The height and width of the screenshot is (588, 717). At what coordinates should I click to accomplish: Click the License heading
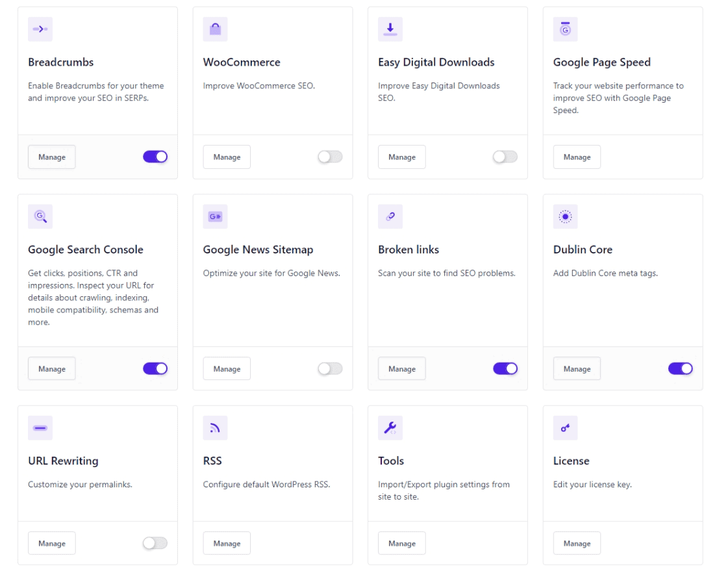571,461
